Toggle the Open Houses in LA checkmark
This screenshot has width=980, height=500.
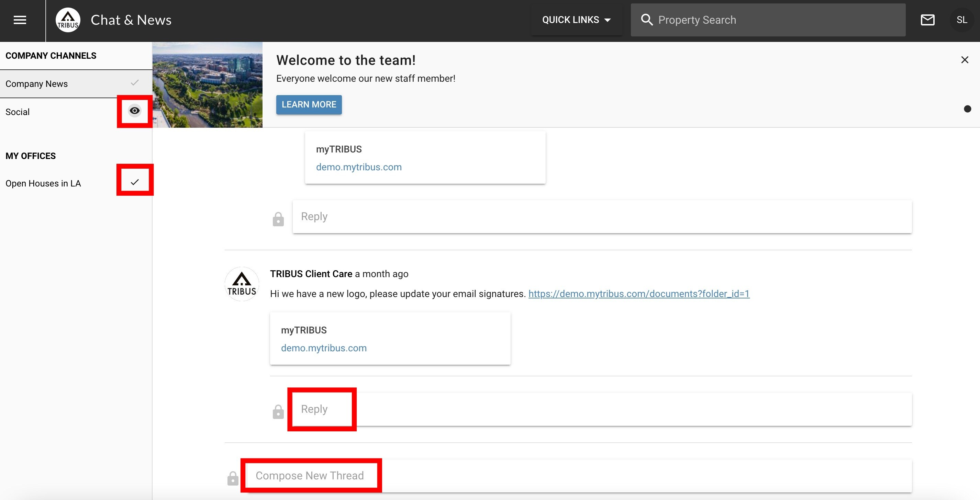tap(135, 182)
